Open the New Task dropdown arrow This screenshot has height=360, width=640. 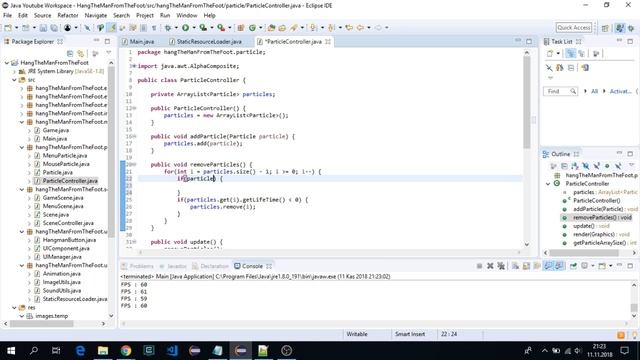[558, 53]
